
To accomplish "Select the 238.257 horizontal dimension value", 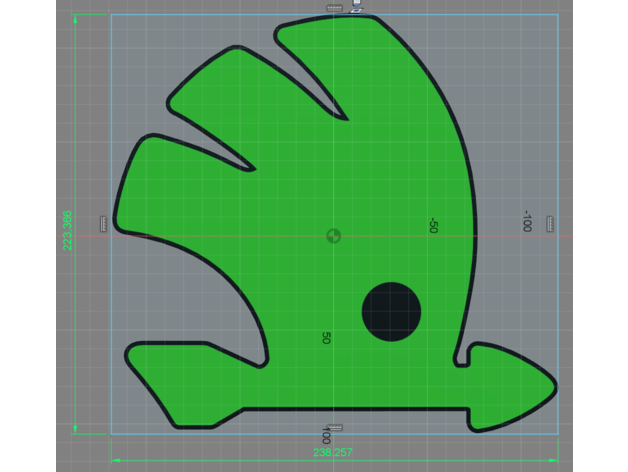I will click(335, 452).
